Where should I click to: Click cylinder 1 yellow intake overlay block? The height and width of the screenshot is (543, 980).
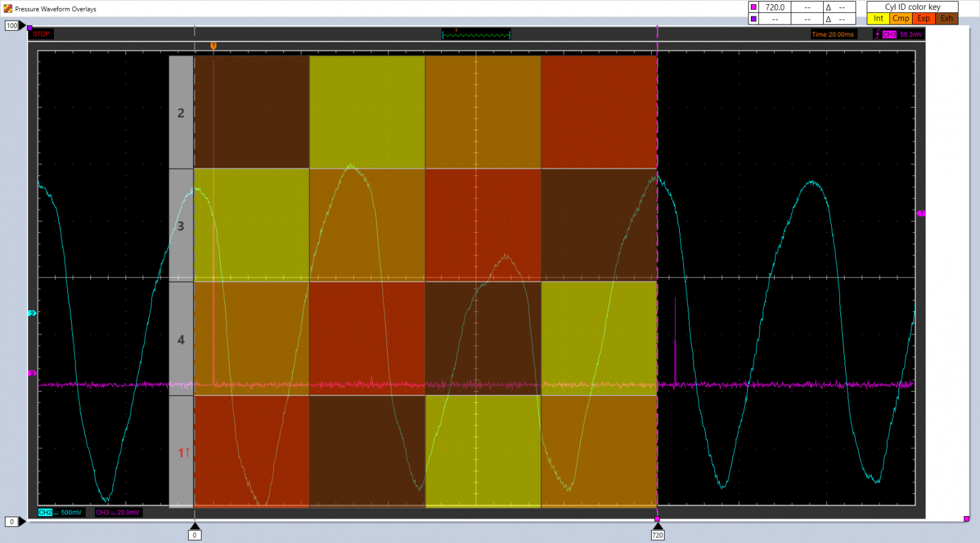[483, 452]
